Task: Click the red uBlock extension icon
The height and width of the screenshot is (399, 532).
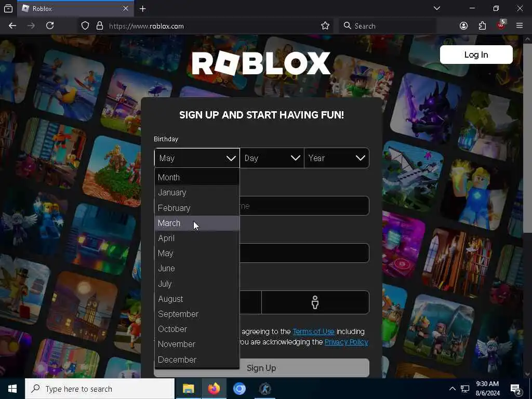Action: click(501, 25)
